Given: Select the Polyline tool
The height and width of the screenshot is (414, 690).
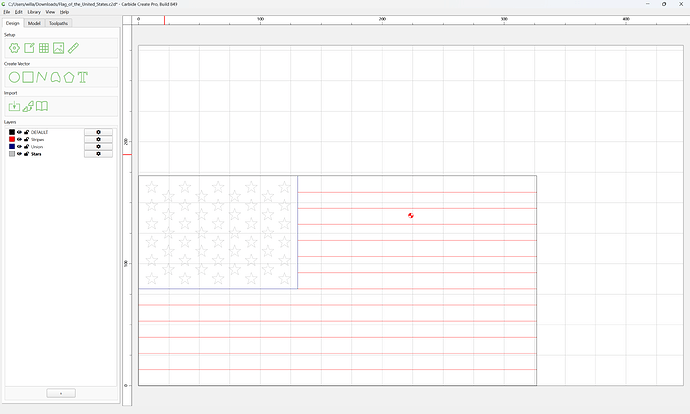Looking at the screenshot, I should coord(42,77).
